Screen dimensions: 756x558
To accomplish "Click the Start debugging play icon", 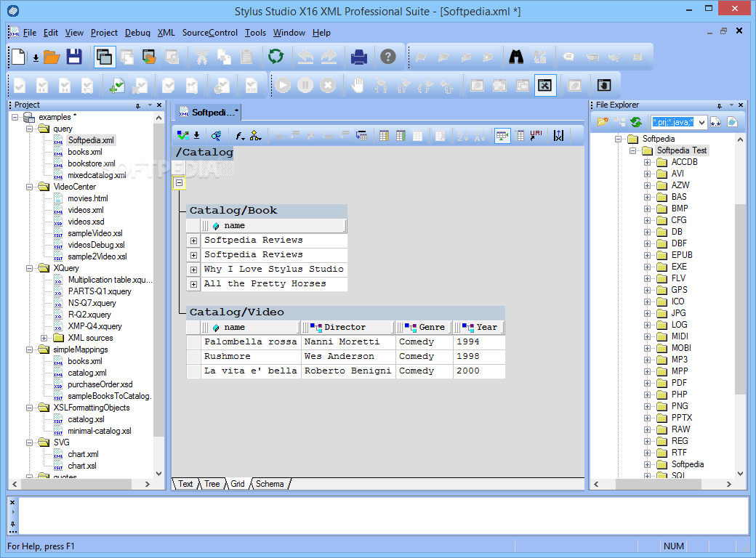I will click(x=283, y=86).
